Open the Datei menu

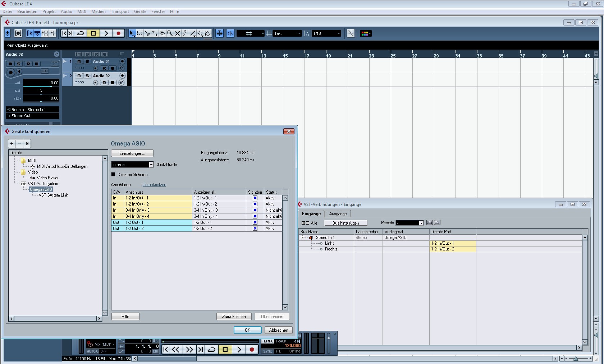click(7, 11)
